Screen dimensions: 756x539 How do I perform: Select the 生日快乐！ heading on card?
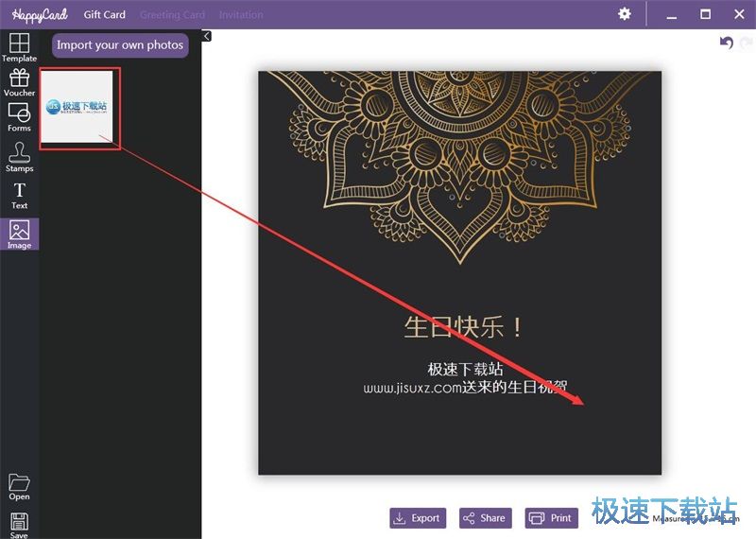[x=463, y=327]
